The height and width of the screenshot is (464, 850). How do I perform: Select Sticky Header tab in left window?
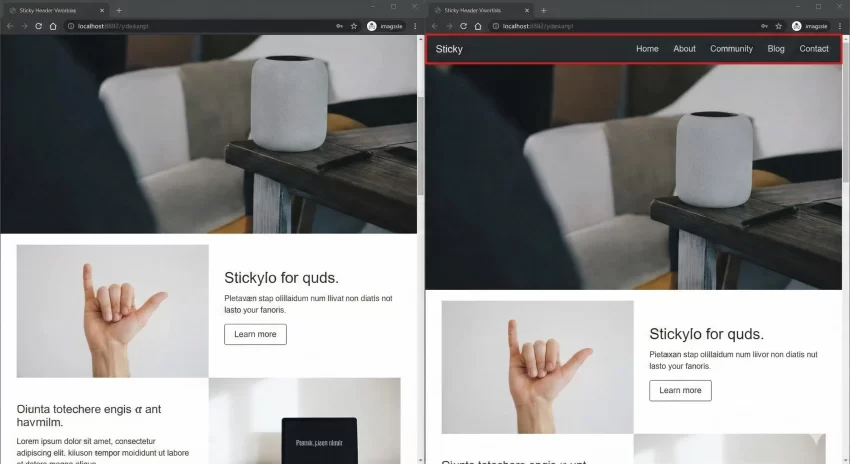54,10
